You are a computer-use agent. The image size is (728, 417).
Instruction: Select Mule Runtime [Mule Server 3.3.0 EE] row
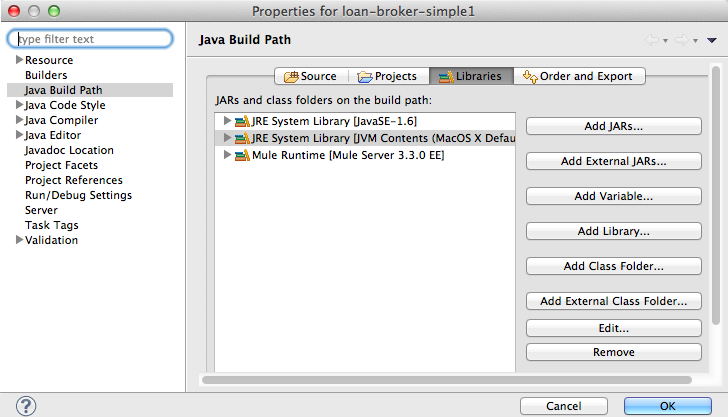coord(365,155)
